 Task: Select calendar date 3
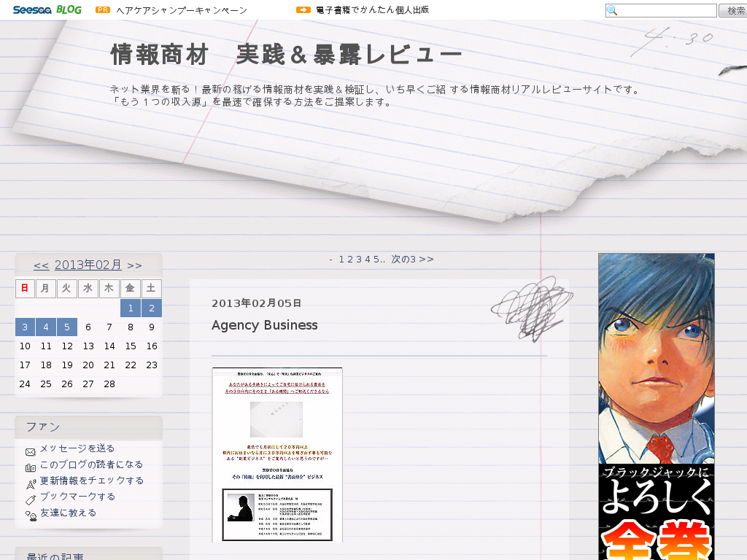tap(25, 327)
